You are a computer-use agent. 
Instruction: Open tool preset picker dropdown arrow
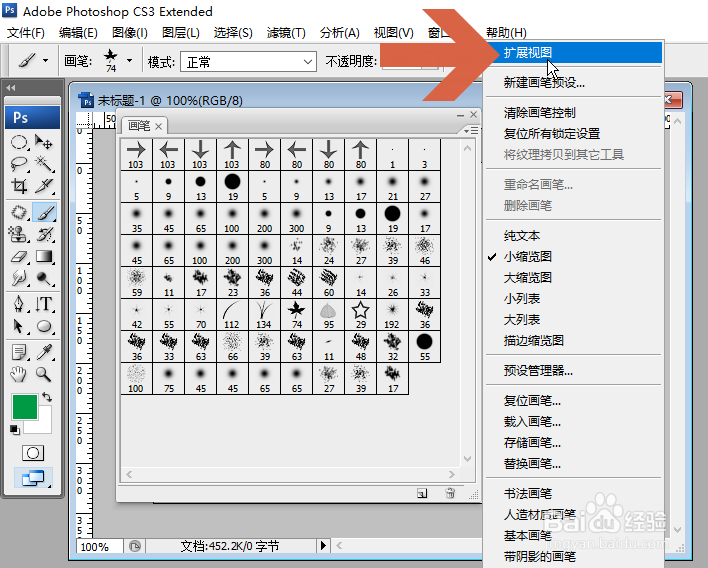46,61
